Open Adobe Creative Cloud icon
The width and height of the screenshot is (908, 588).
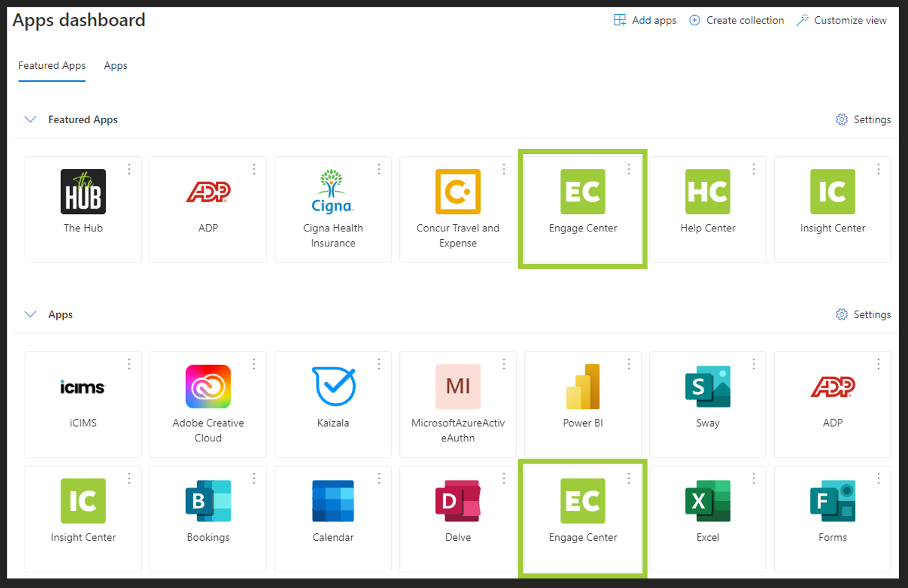point(208,387)
